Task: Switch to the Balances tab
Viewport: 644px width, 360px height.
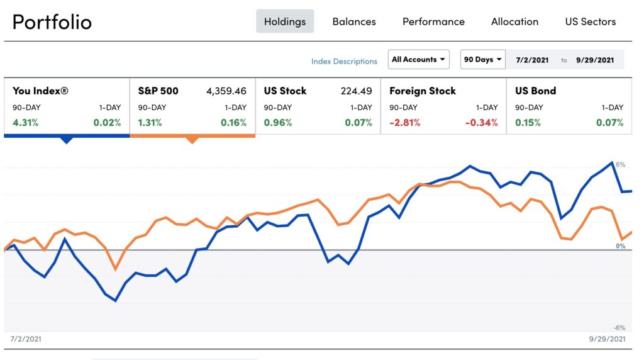Action: click(x=354, y=21)
